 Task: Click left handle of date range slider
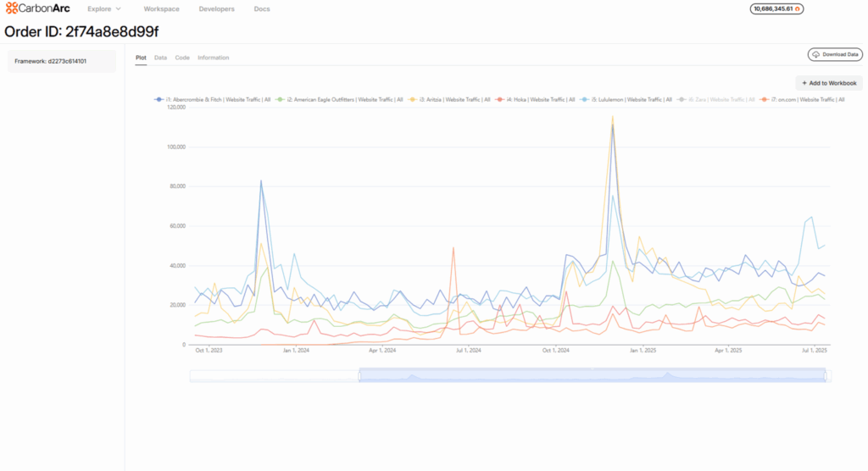pyautogui.click(x=359, y=376)
